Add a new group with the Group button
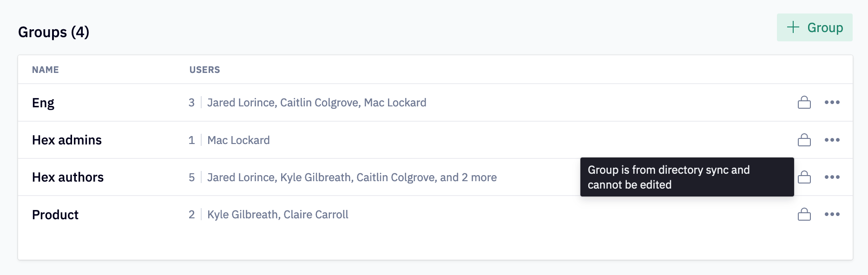The height and width of the screenshot is (275, 868). point(815,27)
